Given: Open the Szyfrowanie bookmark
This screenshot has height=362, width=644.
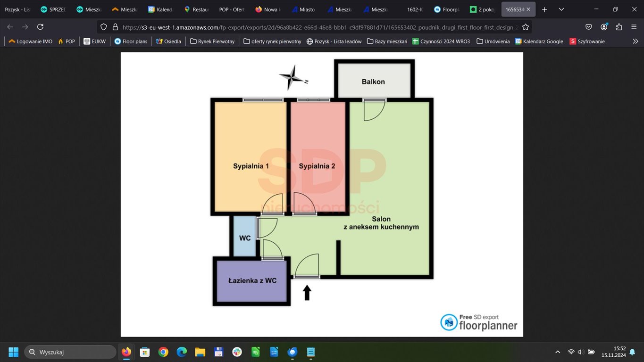Looking at the screenshot, I should pyautogui.click(x=587, y=41).
